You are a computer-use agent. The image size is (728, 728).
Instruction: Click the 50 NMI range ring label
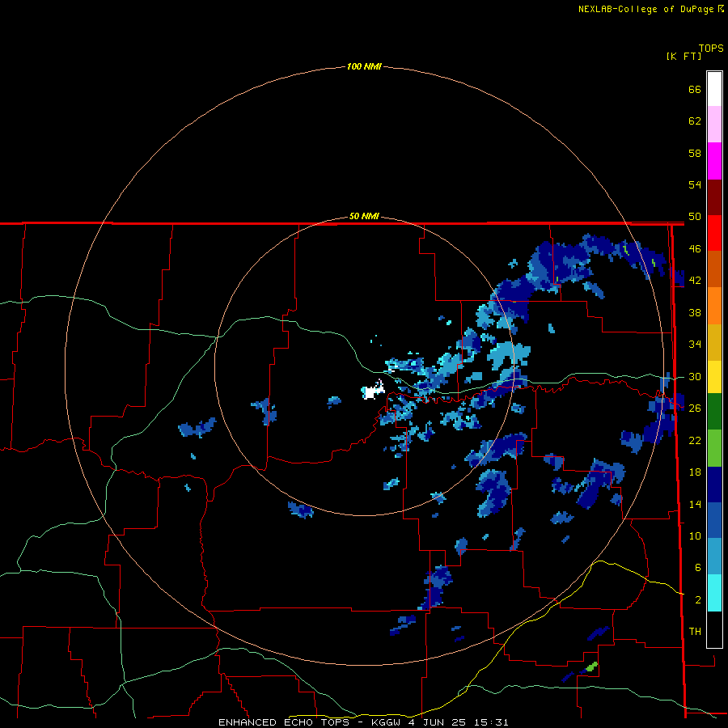pos(364,216)
